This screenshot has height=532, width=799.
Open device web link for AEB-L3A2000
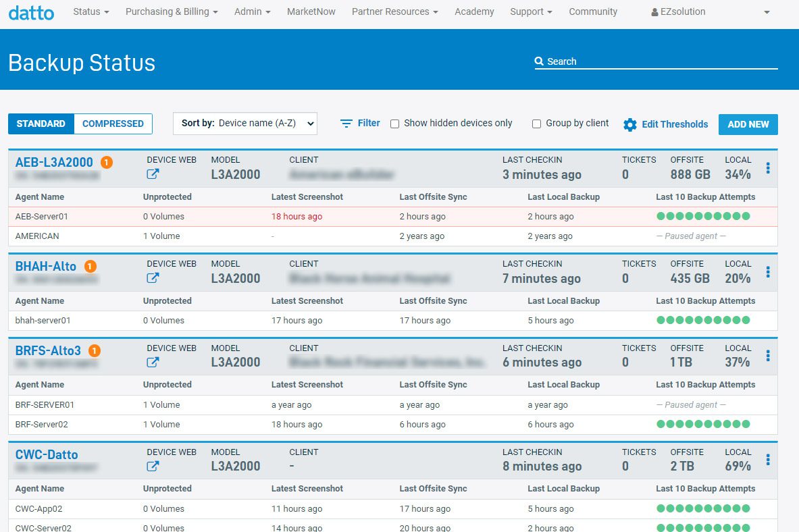click(x=153, y=174)
